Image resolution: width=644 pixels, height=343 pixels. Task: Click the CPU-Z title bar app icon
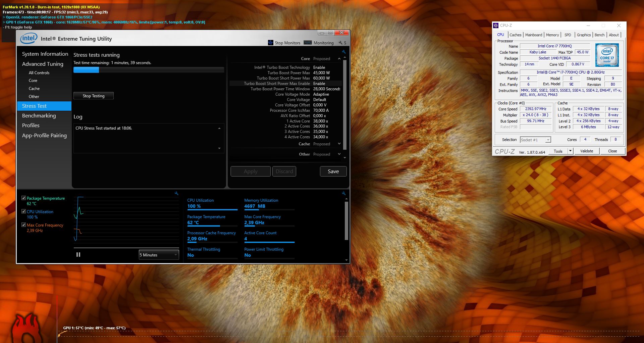pos(496,26)
